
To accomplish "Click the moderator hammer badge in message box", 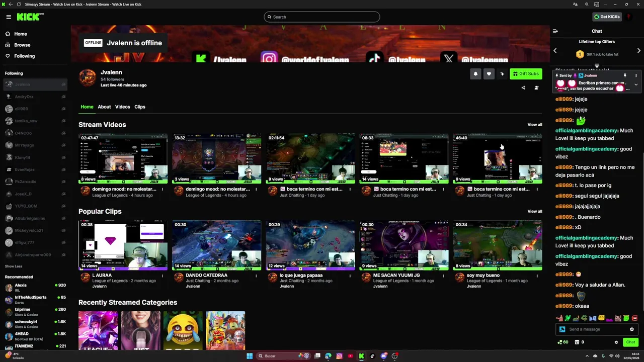I will pyautogui.click(x=562, y=329).
